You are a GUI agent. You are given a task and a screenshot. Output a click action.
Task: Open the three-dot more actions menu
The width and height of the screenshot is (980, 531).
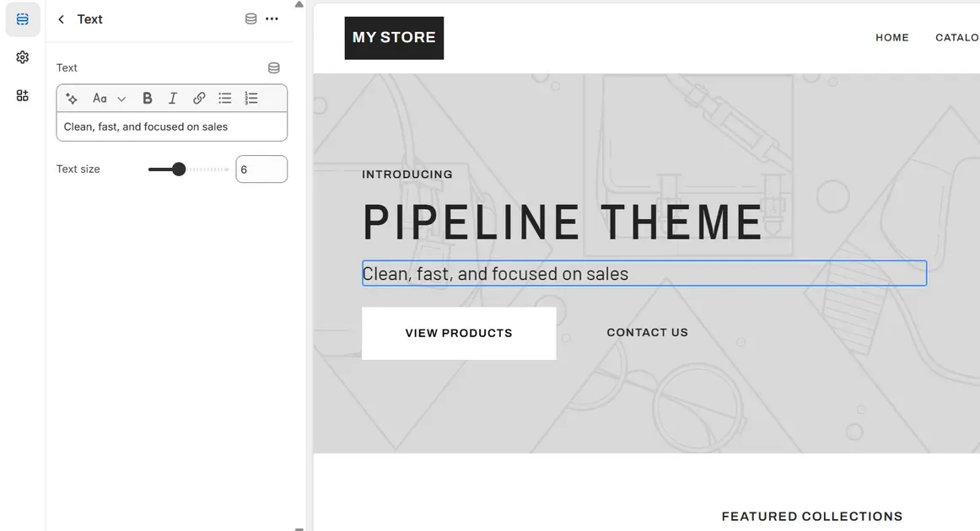tap(272, 19)
